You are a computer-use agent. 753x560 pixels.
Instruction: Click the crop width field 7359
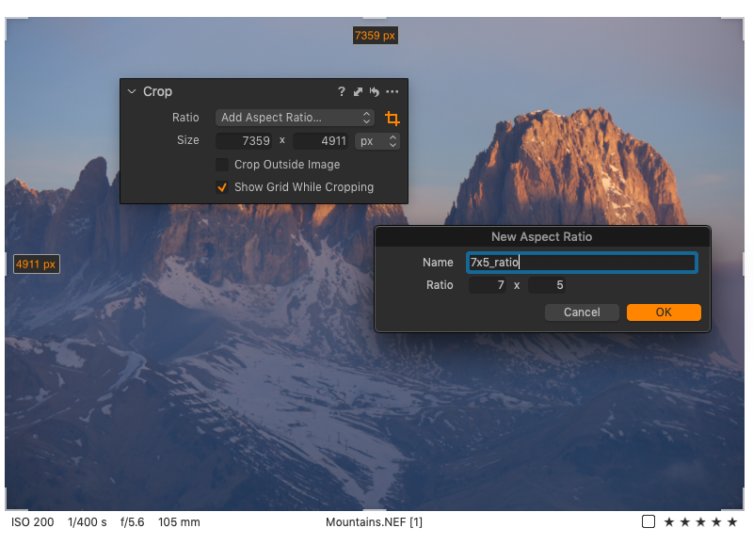(x=244, y=141)
